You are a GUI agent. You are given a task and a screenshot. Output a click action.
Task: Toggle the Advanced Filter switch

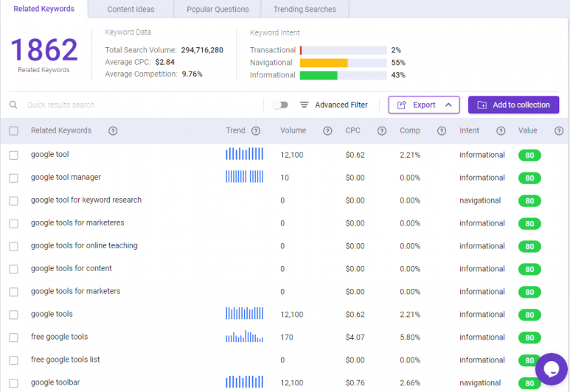(x=280, y=105)
